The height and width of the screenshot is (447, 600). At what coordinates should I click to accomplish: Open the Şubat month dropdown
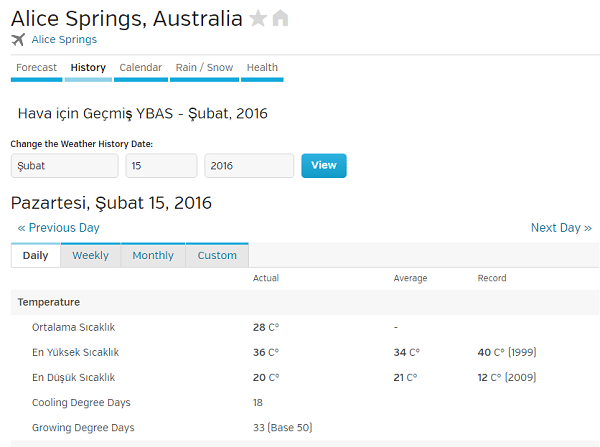(65, 166)
